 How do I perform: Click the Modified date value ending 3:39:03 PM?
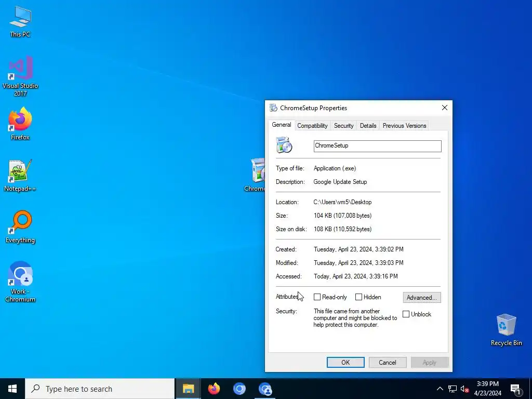tap(358, 263)
